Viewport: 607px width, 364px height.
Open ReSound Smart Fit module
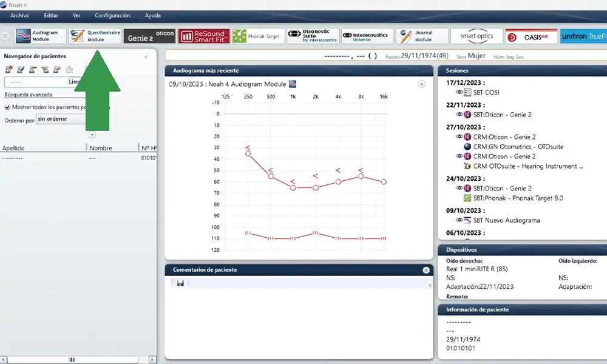(x=204, y=36)
